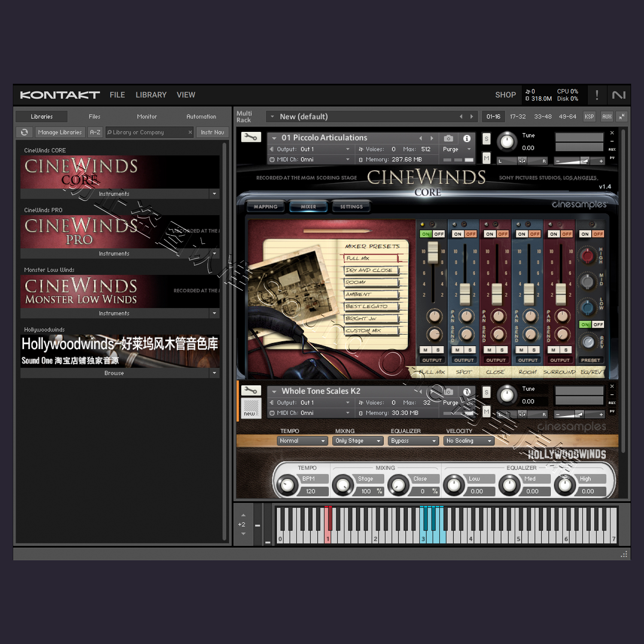Screen dimensions: 644x644
Task: Open the SETTINGS page
Action: pyautogui.click(x=351, y=207)
